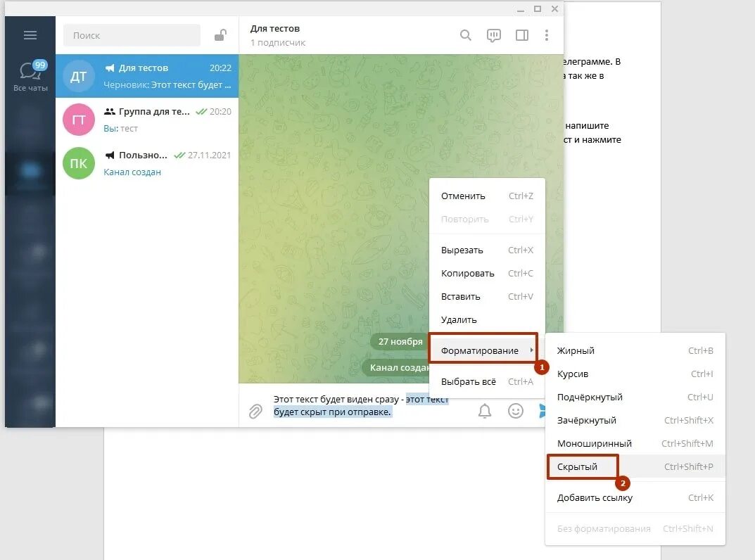The image size is (755, 560).
Task: Apply Курсив italic formatting
Action: click(635, 374)
